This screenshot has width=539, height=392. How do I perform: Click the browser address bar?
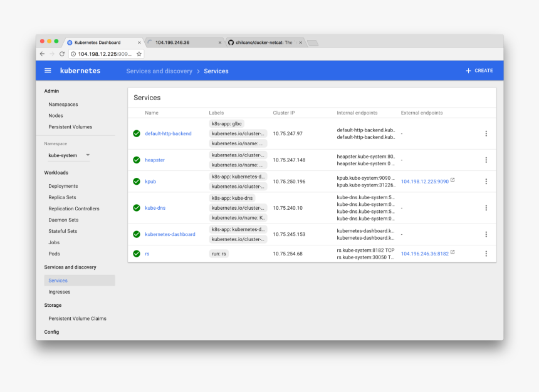pyautogui.click(x=103, y=54)
